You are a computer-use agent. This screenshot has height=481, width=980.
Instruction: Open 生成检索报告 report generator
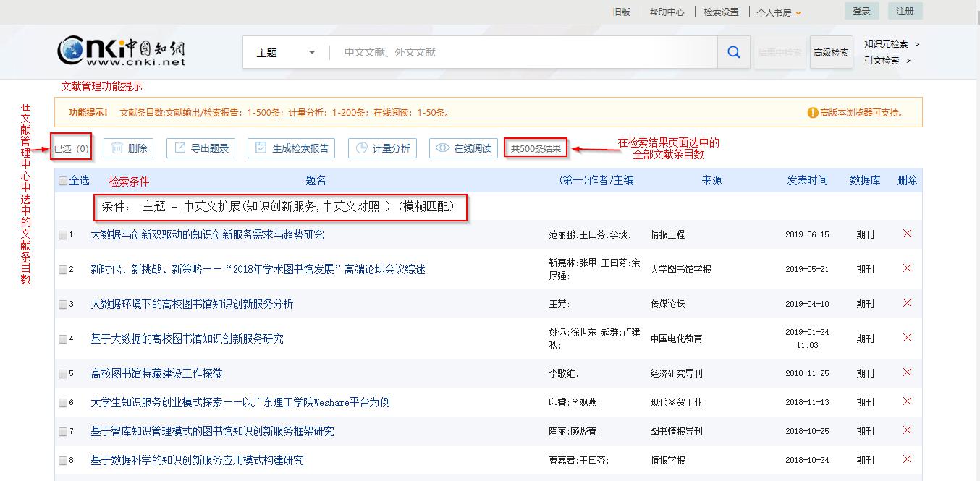pyautogui.click(x=291, y=148)
